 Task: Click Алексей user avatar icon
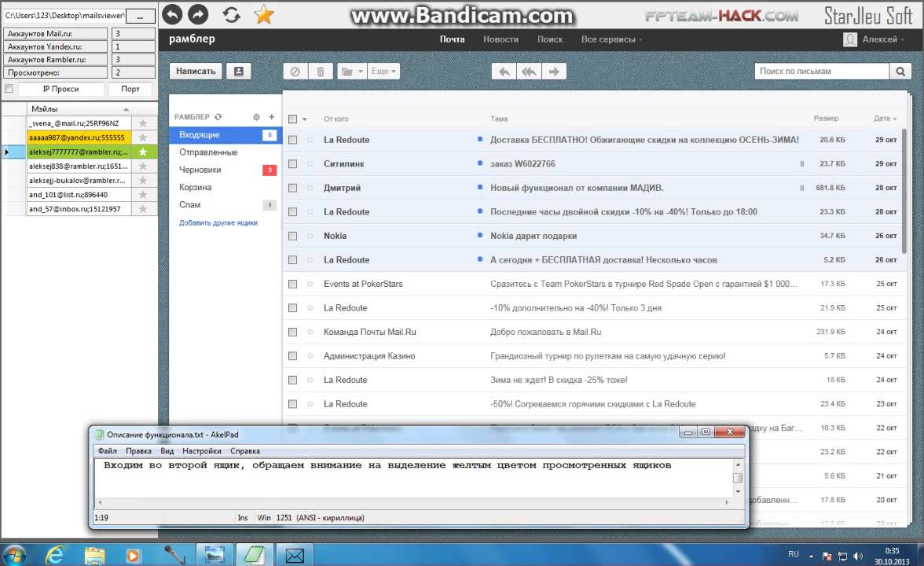tap(850, 39)
